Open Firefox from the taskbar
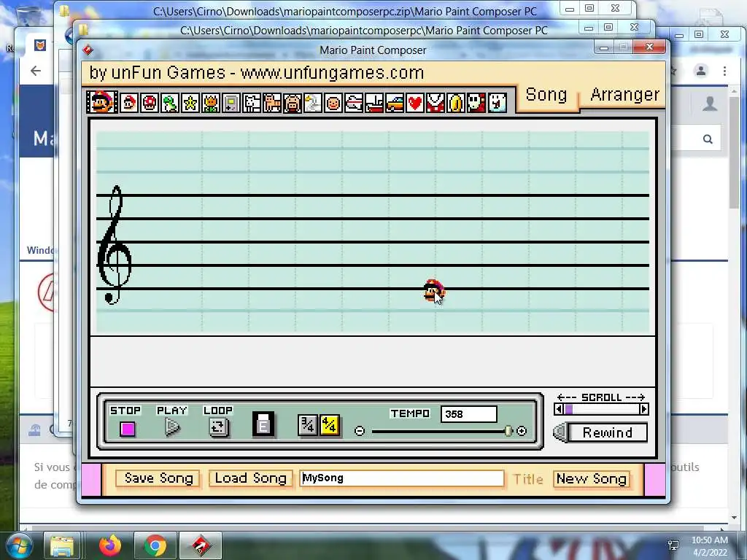This screenshot has width=747, height=560. tap(110, 545)
